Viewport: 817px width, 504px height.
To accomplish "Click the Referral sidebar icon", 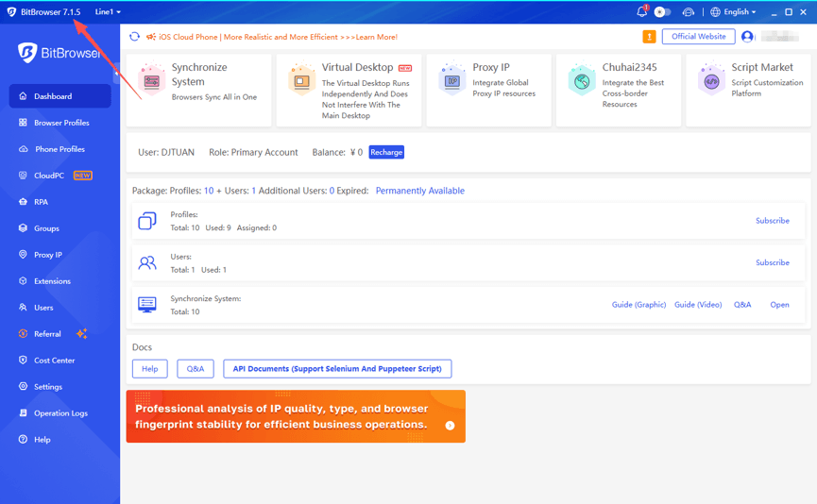I will point(23,334).
